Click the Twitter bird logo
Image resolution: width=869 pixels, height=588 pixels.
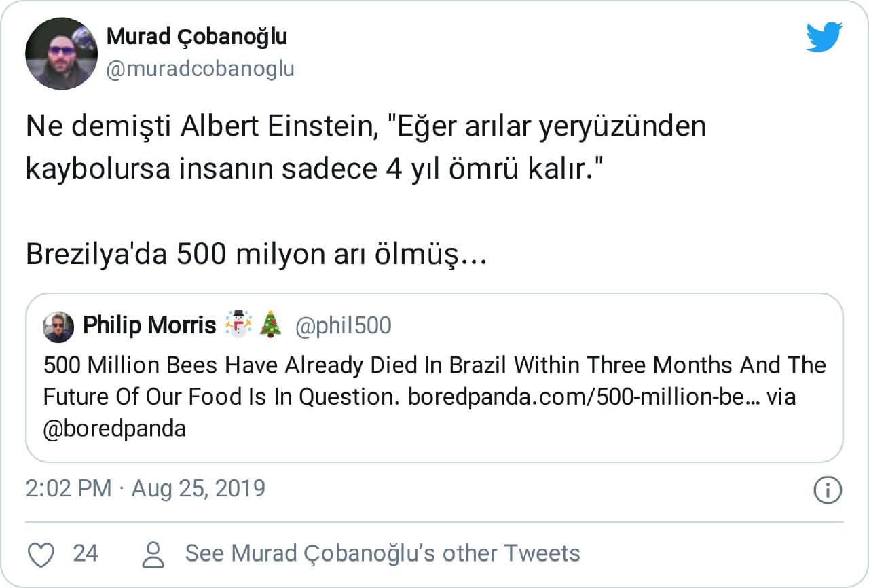pyautogui.click(x=824, y=37)
